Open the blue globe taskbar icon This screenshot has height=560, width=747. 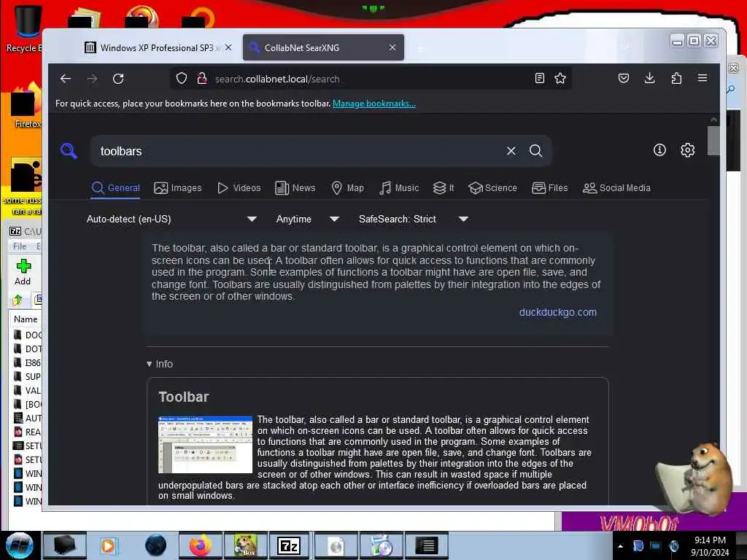[x=155, y=545]
